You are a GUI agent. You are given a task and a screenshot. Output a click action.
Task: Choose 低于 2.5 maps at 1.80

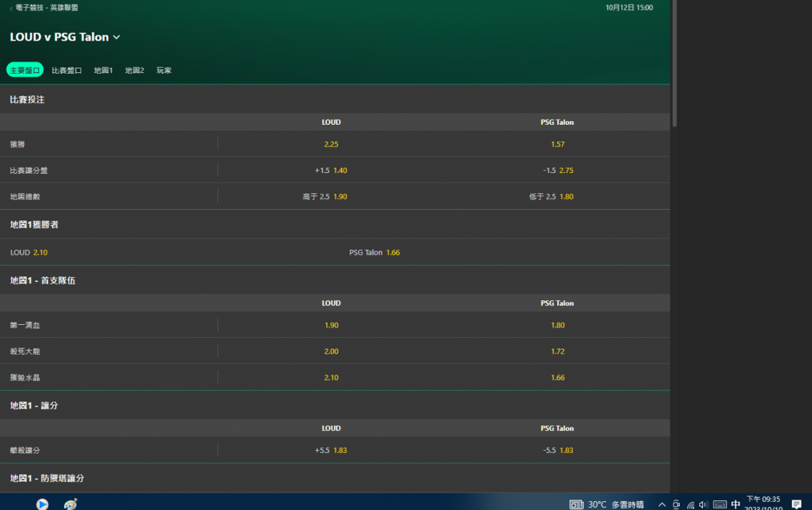tap(551, 196)
